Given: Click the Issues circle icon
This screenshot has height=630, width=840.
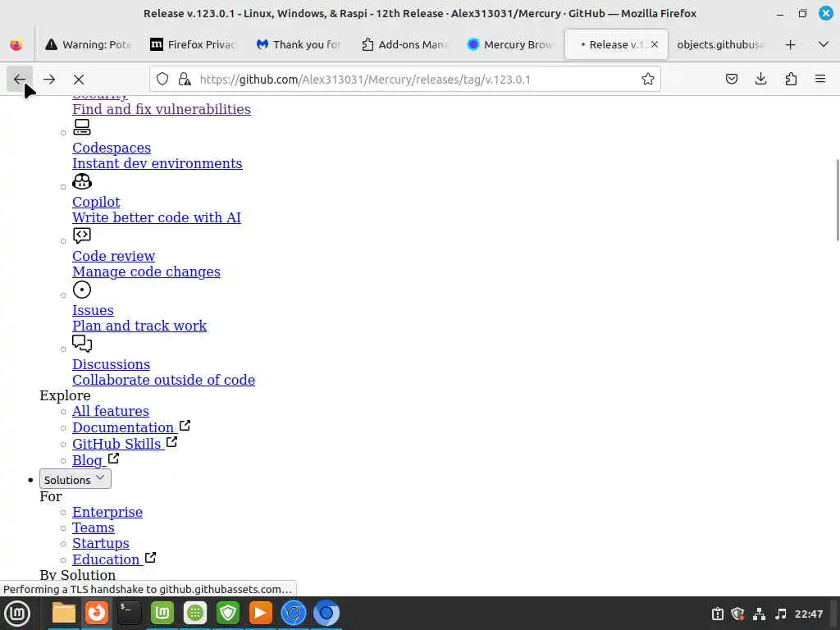Looking at the screenshot, I should click(82, 290).
